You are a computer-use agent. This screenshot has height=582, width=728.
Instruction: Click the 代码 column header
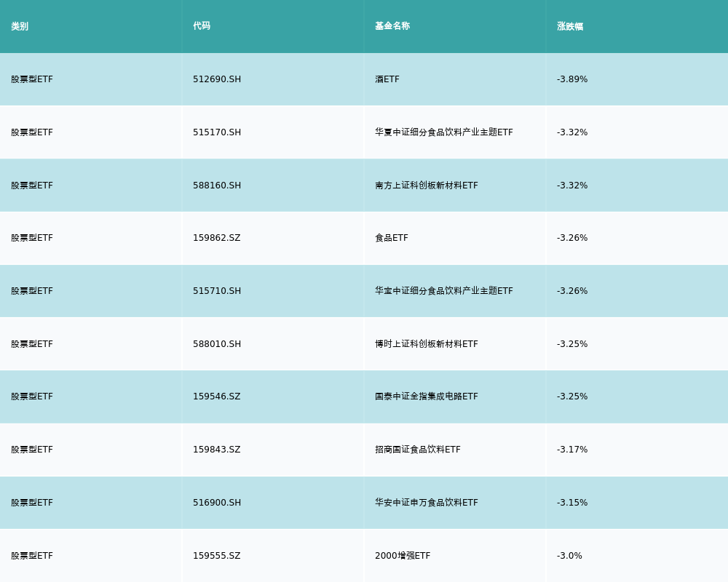click(x=202, y=26)
